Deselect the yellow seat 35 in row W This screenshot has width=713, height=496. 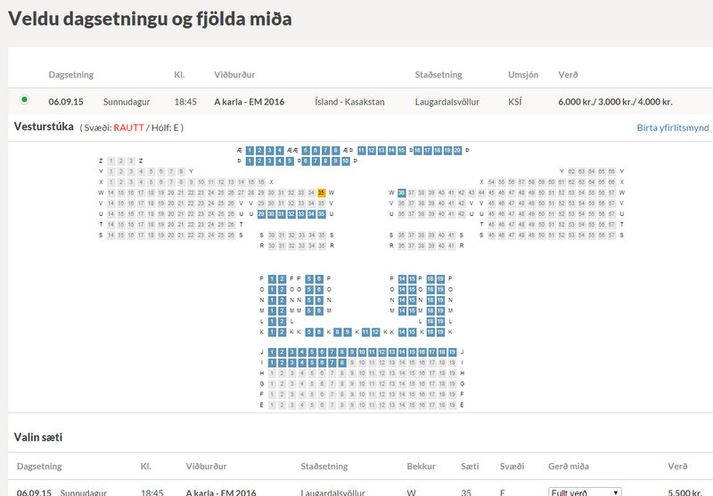pyautogui.click(x=321, y=193)
